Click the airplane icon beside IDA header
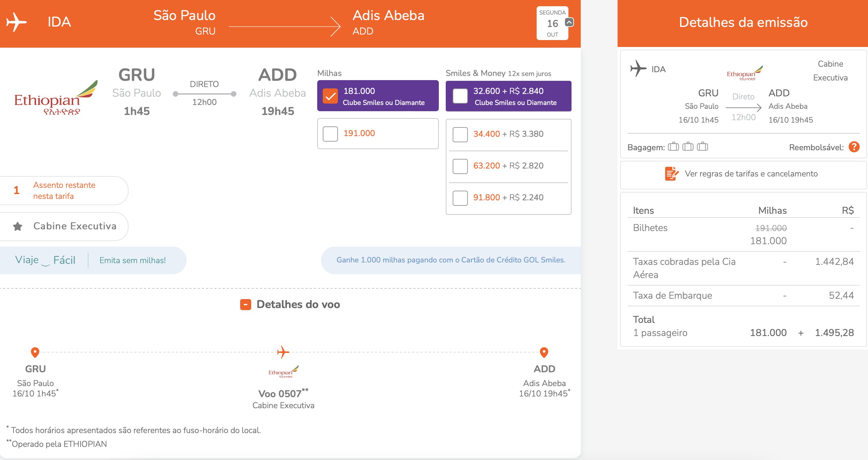This screenshot has height=460, width=868. coord(16,22)
